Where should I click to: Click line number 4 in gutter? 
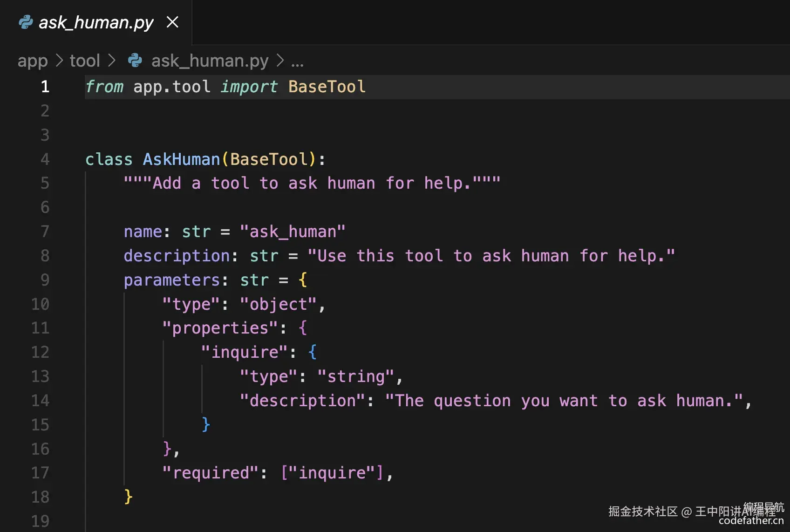(45, 159)
